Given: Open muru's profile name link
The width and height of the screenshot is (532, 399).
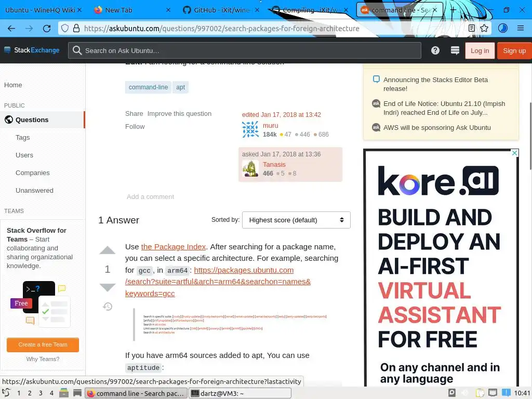Looking at the screenshot, I should click(x=270, y=126).
